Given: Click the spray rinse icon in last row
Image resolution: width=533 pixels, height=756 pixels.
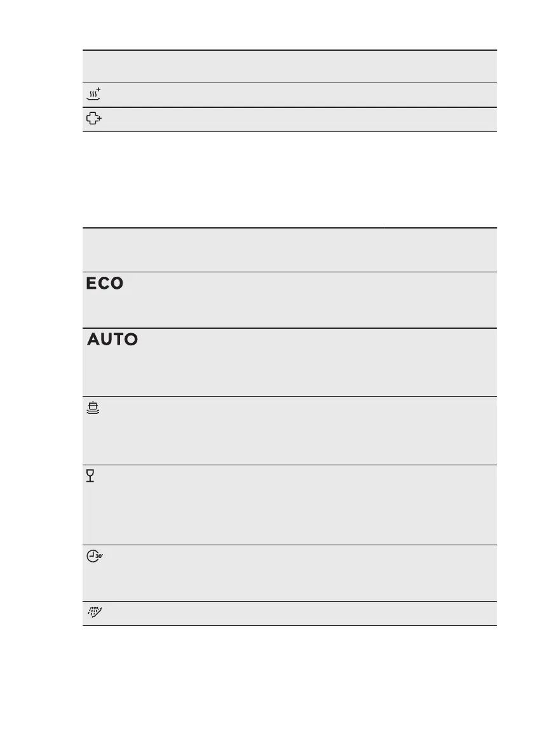Looking at the screenshot, I should 94,613.
